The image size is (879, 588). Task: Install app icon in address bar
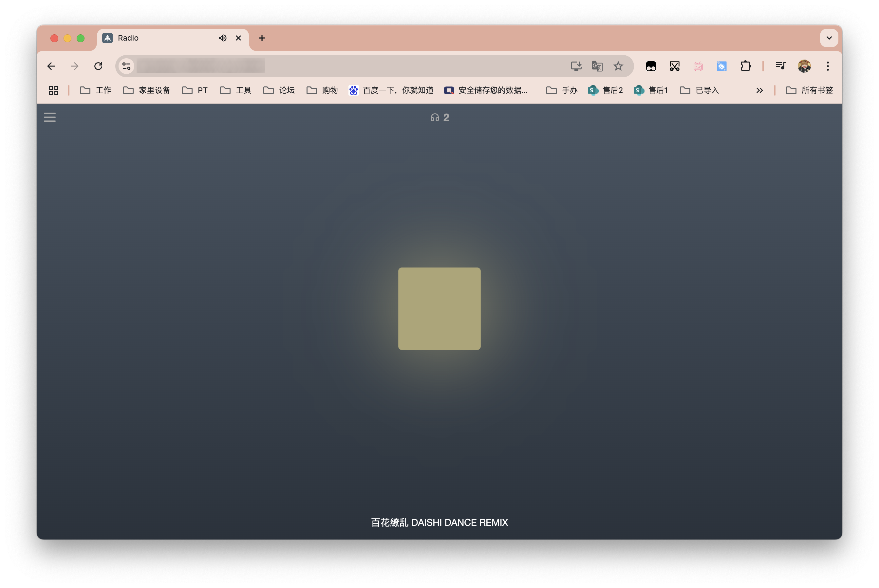click(576, 66)
